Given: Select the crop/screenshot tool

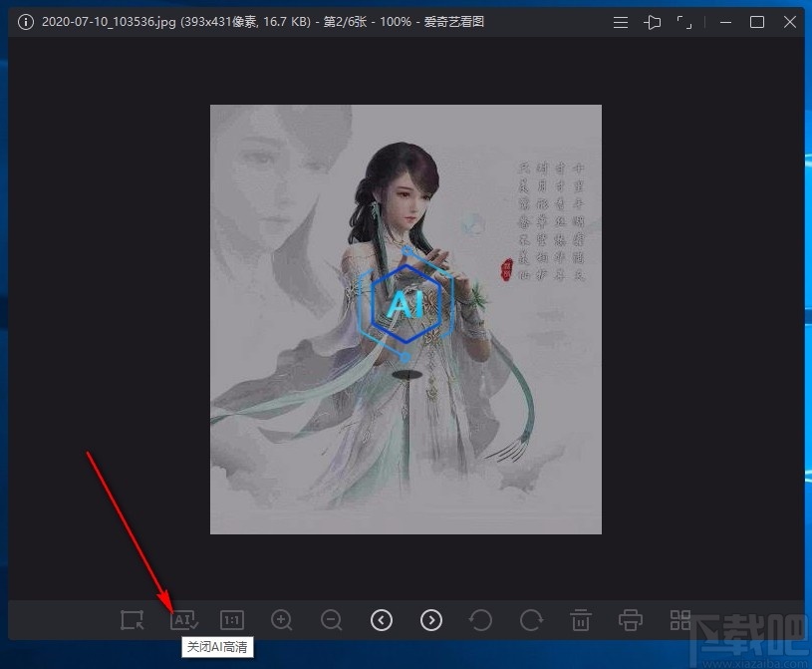Looking at the screenshot, I should 131,620.
